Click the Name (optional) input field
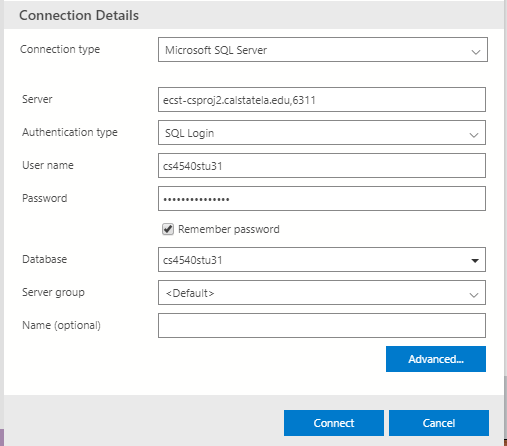507x446 pixels. pyautogui.click(x=322, y=325)
